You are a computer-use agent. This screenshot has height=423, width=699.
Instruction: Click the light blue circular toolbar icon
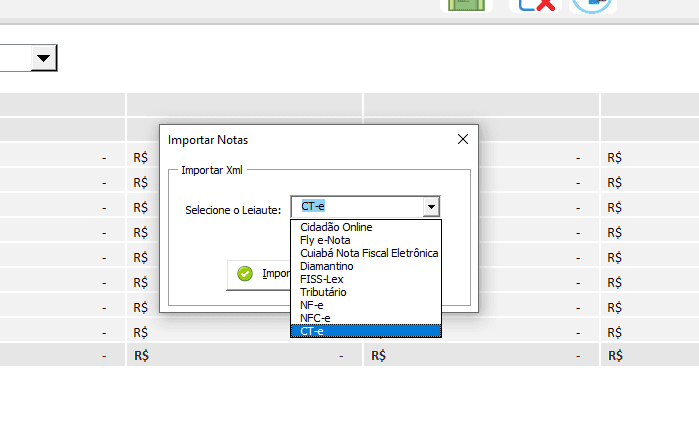(592, 5)
